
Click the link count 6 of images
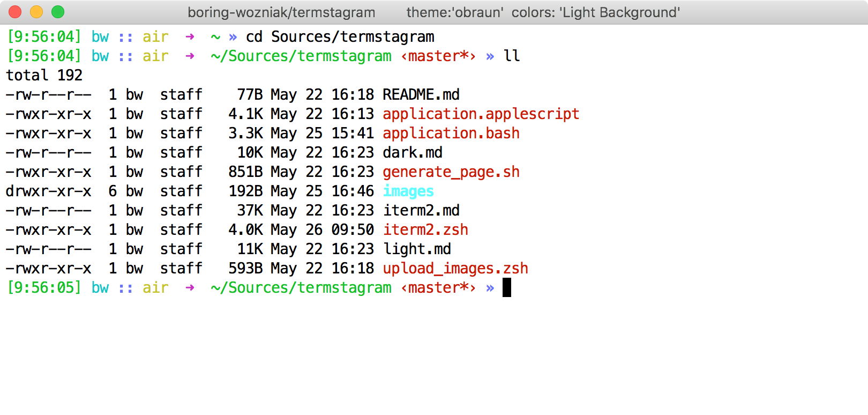click(x=113, y=191)
